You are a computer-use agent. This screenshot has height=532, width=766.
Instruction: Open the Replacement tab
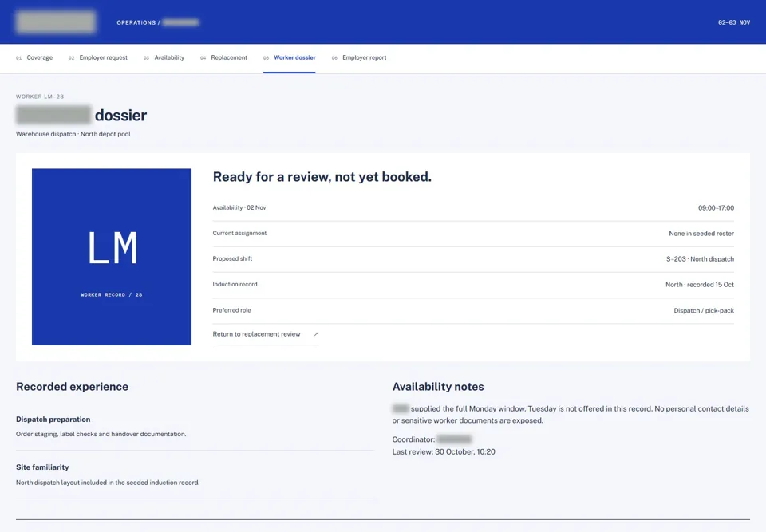(223, 57)
